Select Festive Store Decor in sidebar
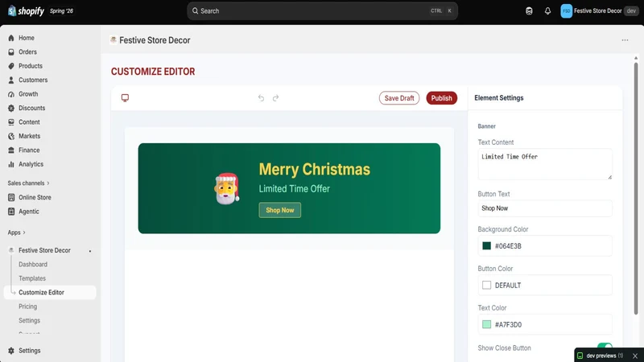The height and width of the screenshot is (362, 644). coord(44,250)
